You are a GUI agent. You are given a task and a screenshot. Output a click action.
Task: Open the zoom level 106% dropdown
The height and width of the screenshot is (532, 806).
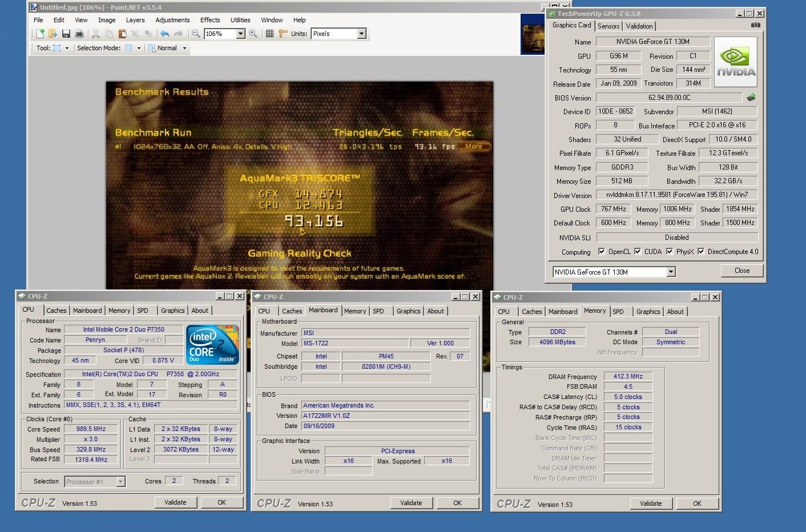[x=240, y=34]
